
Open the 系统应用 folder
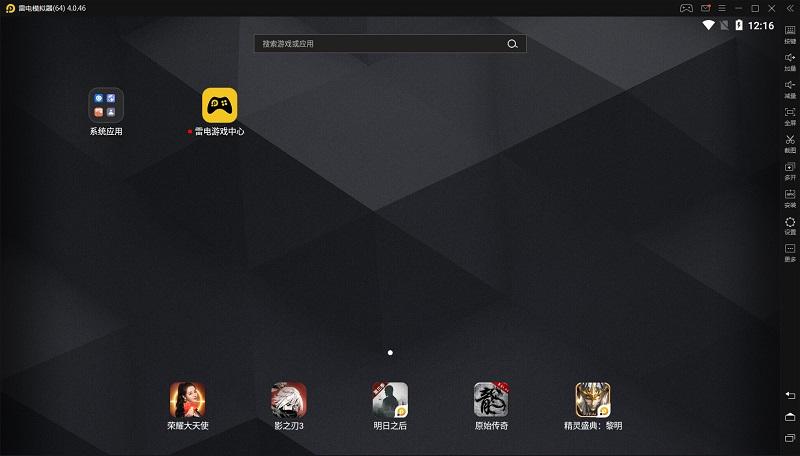[x=106, y=105]
